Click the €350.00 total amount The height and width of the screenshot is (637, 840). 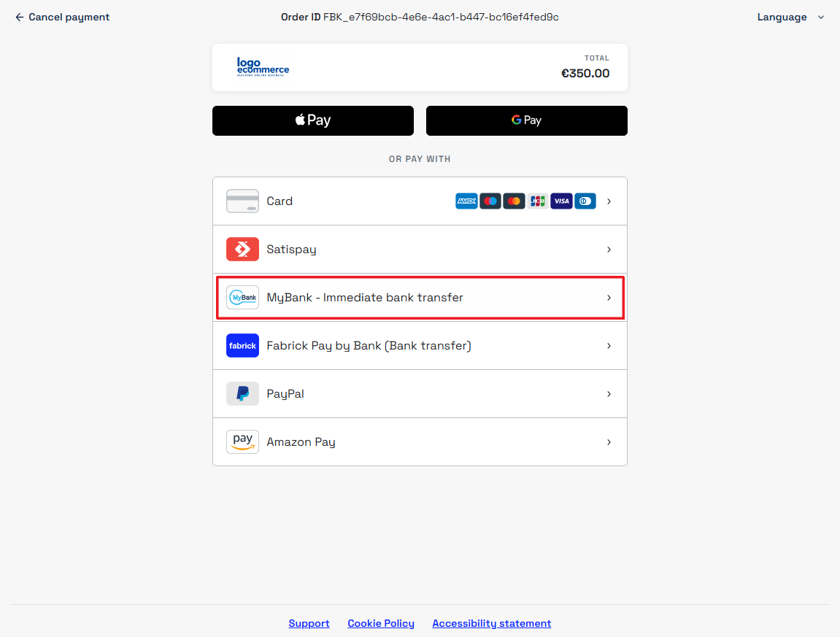pyautogui.click(x=585, y=74)
